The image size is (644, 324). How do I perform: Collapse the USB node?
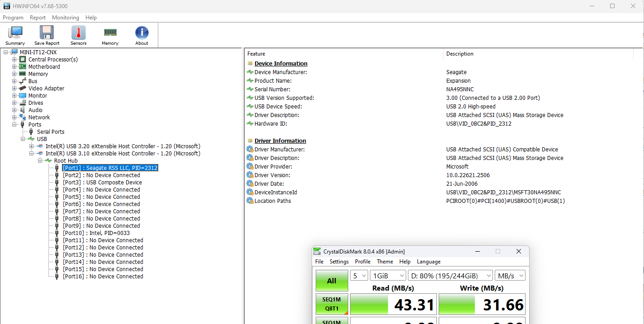click(23, 139)
